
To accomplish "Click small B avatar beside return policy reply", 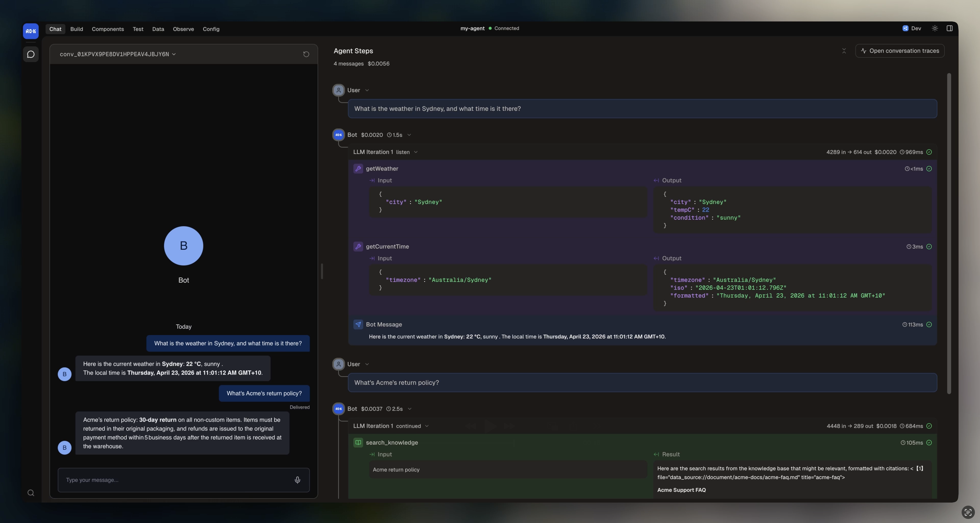I will [x=64, y=448].
